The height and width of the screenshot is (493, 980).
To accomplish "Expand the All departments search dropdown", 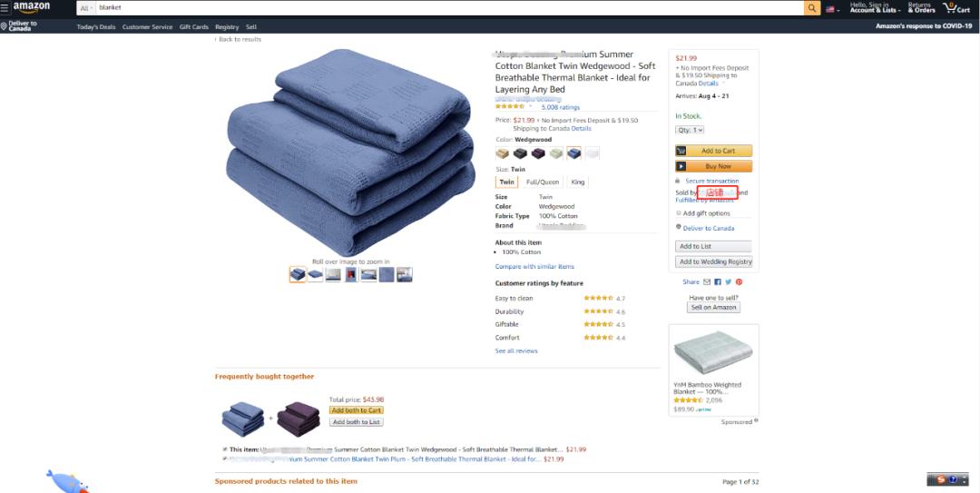I will coord(86,8).
